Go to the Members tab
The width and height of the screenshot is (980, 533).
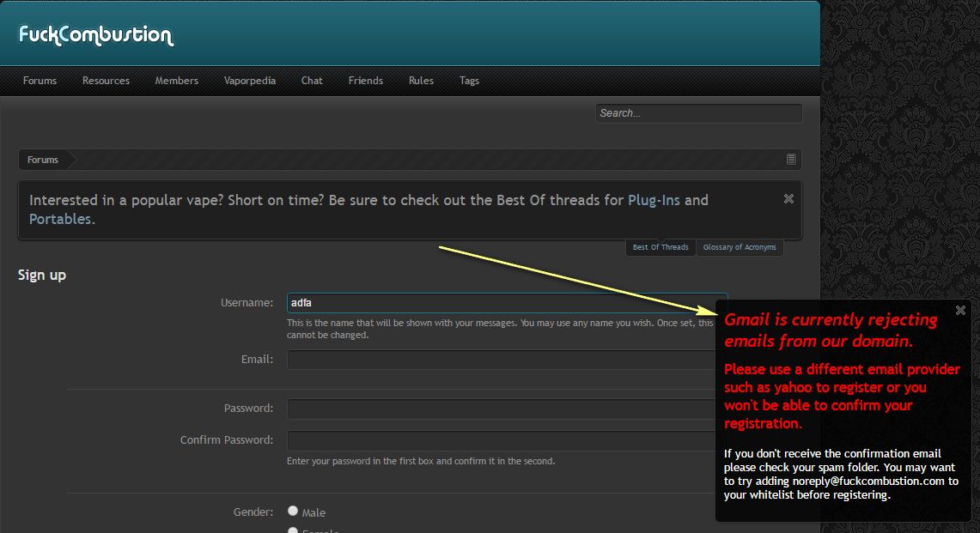click(x=177, y=81)
